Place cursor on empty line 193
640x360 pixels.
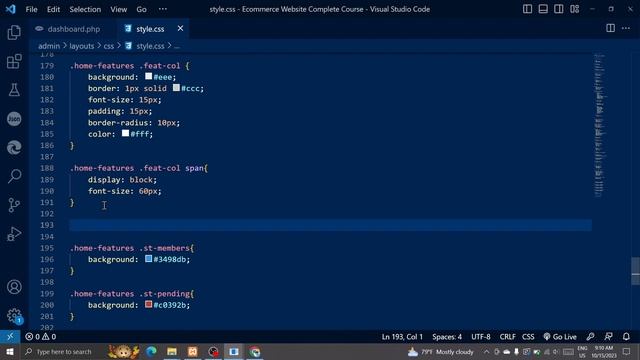[330, 225]
